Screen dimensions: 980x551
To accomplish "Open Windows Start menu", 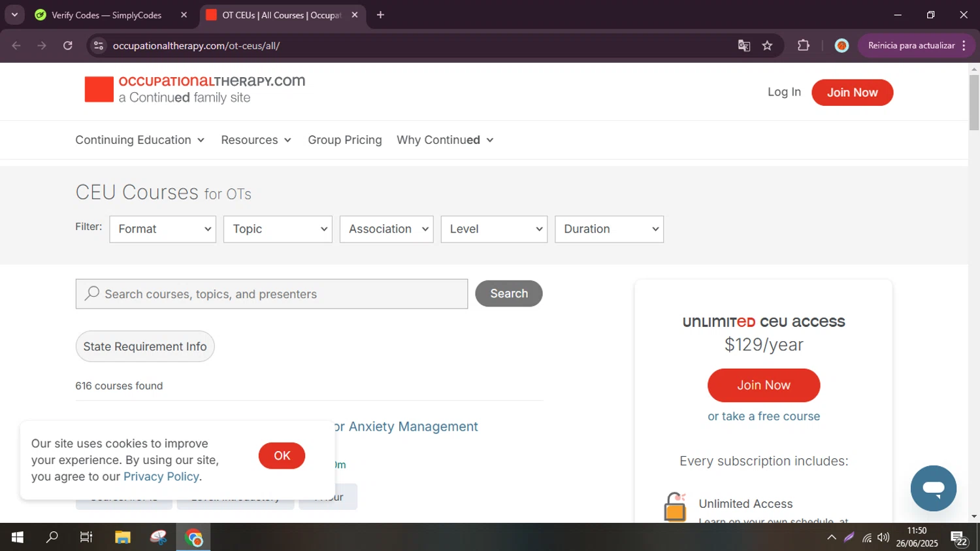I will click(x=18, y=537).
